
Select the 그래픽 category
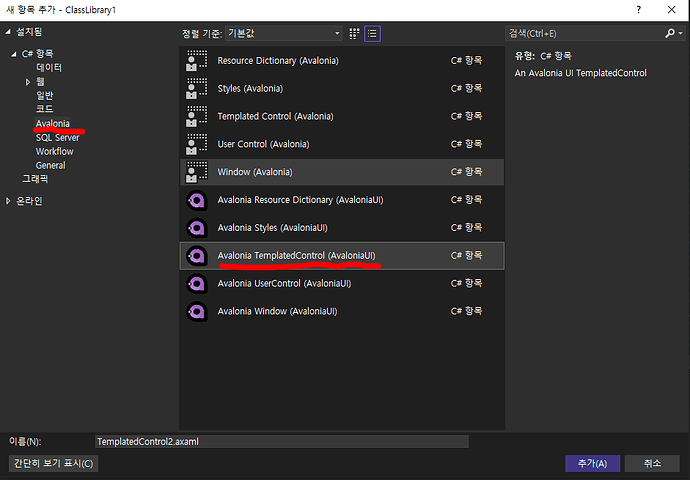tap(35, 179)
